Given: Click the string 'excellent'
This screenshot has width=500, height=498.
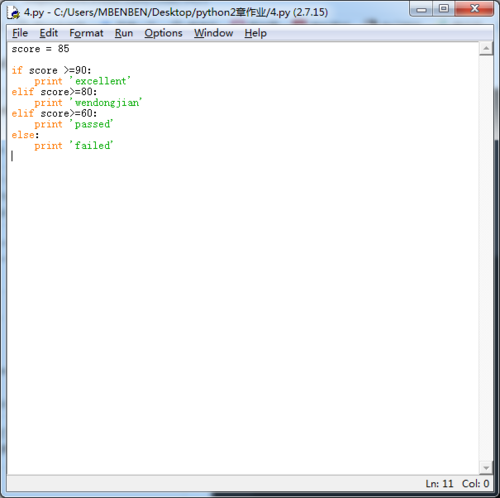Looking at the screenshot, I should [100, 81].
